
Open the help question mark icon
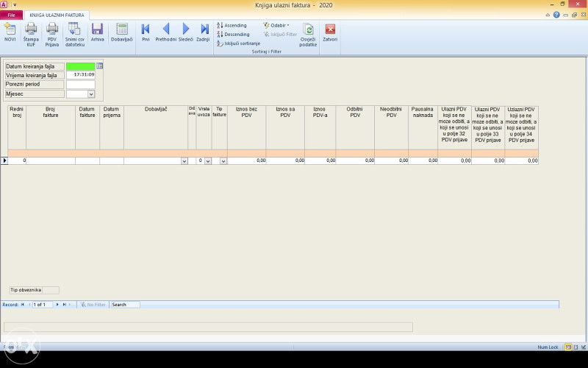556,15
